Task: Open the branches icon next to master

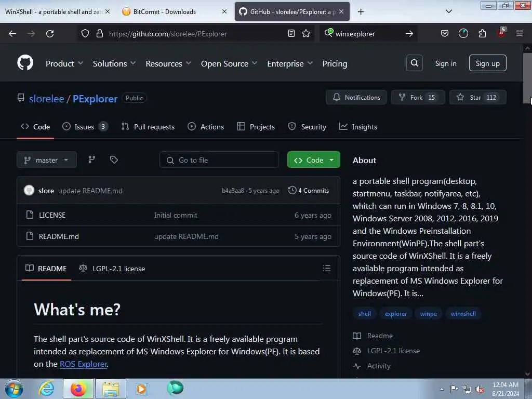Action: (91, 159)
